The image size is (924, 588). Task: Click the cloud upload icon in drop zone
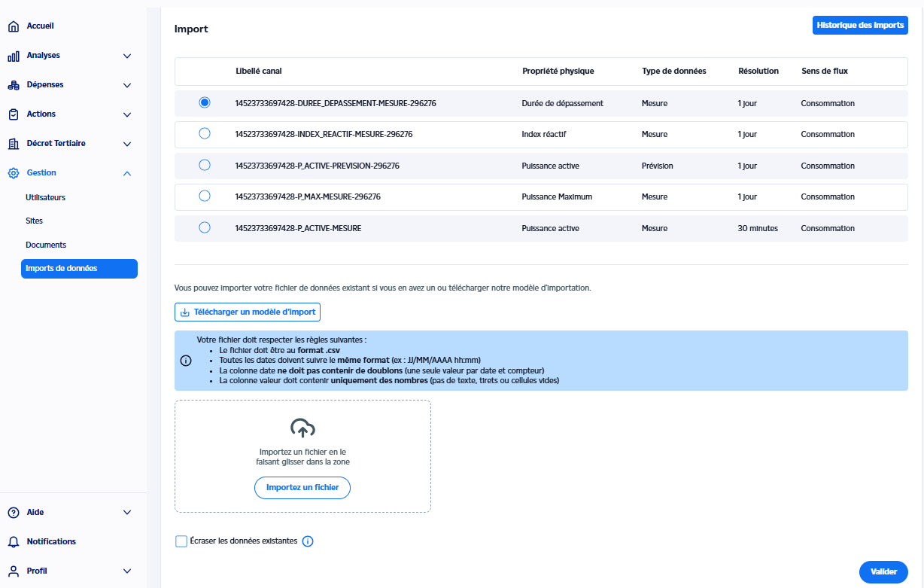[x=302, y=428]
